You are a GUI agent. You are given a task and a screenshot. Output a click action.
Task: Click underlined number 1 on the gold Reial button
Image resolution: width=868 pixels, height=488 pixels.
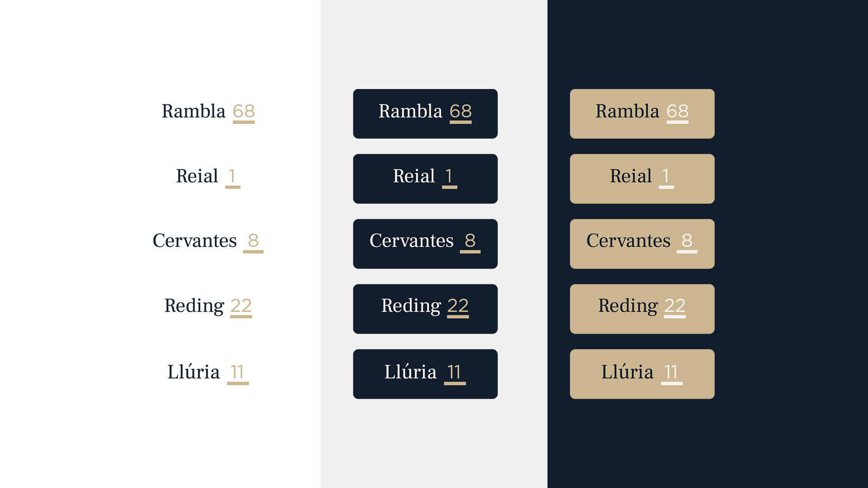(666, 176)
